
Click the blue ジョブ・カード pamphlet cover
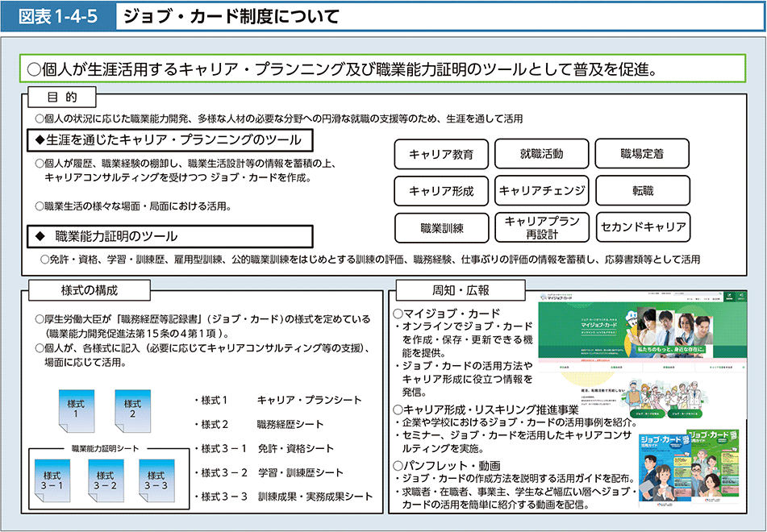[661, 467]
